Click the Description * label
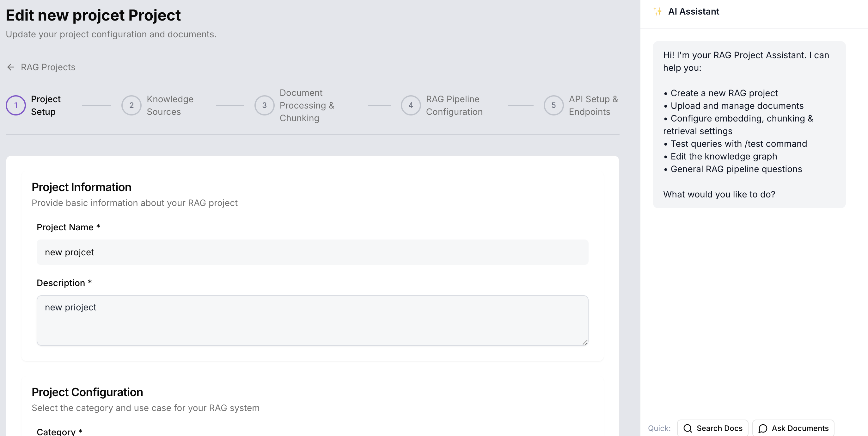 pyautogui.click(x=64, y=283)
